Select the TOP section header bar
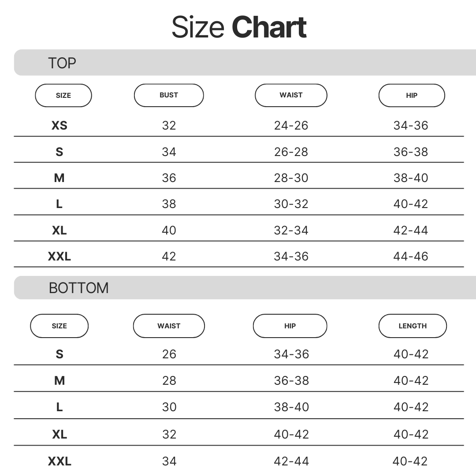The width and height of the screenshot is (476, 476). pos(245,63)
